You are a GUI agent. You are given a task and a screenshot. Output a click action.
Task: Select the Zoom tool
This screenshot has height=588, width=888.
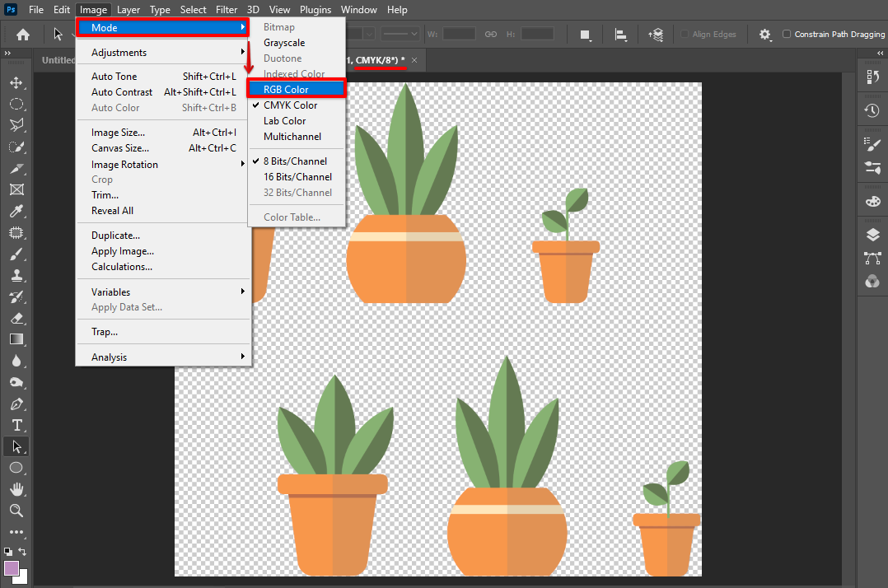(16, 511)
